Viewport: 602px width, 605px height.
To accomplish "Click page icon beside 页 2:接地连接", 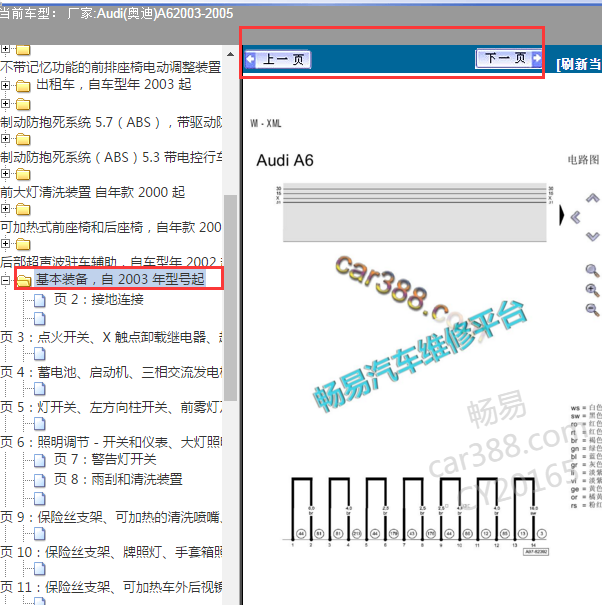I will point(40,300).
